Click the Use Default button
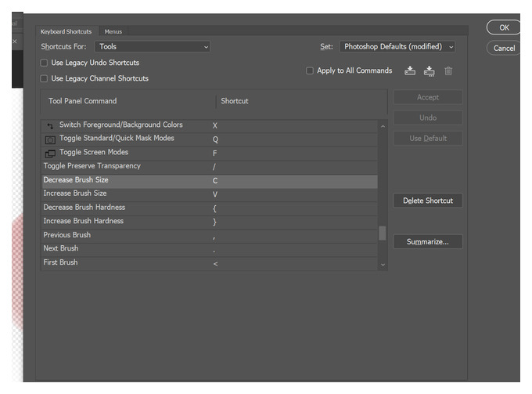Viewport: 532px width, 394px height. (x=428, y=138)
